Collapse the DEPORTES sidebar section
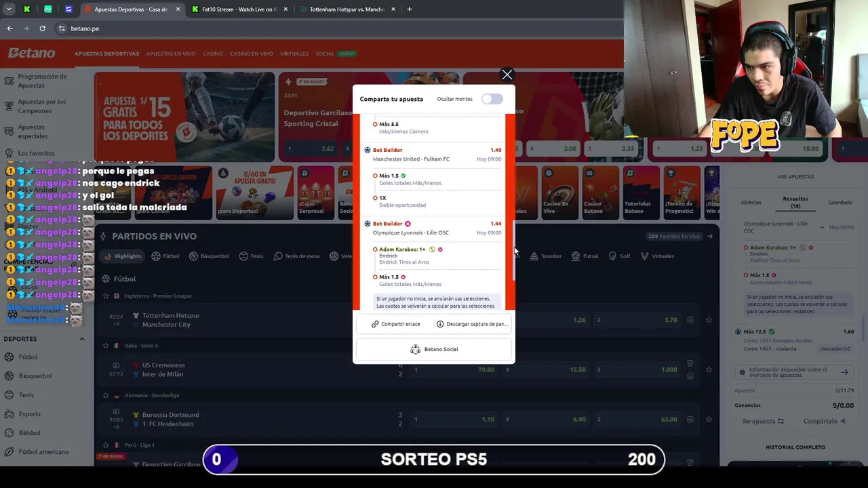Image resolution: width=868 pixels, height=488 pixels. [82, 339]
